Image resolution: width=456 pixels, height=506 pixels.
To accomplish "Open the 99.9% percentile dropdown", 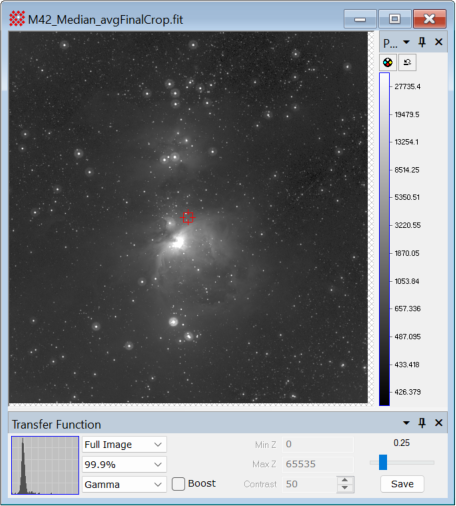I will (124, 464).
